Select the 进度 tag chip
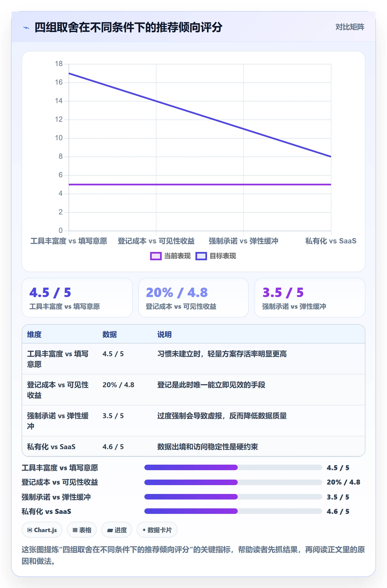The image size is (387, 588). click(x=117, y=530)
